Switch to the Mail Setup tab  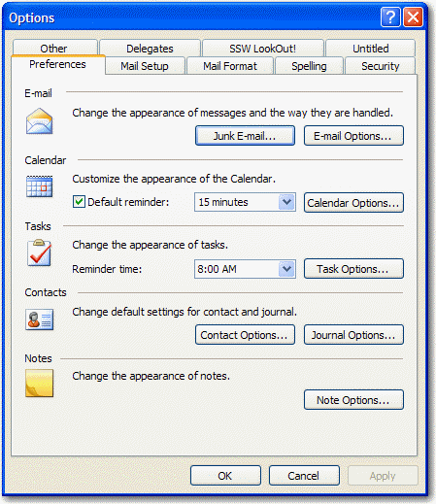(x=145, y=66)
